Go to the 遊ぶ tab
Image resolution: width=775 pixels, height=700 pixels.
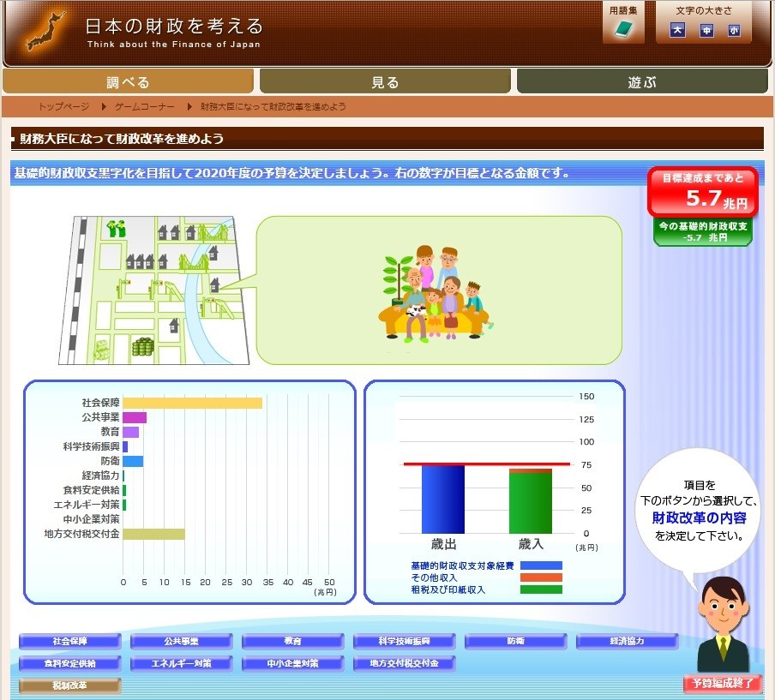coord(641,82)
